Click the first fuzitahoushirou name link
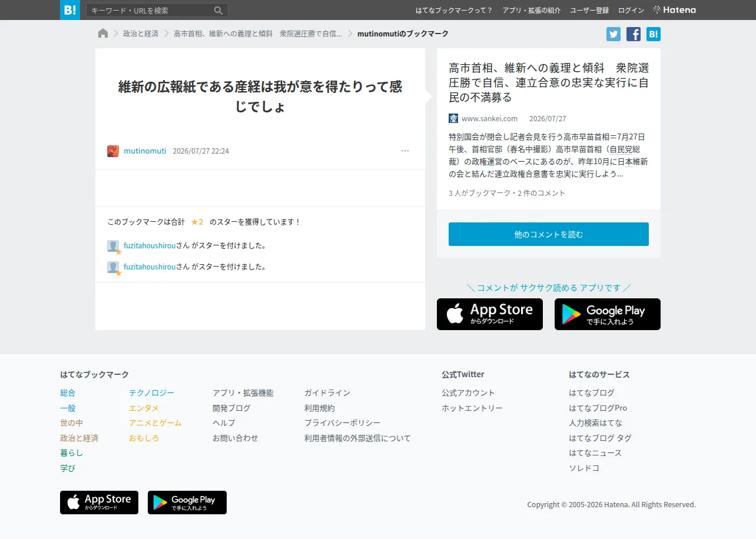 [x=150, y=245]
